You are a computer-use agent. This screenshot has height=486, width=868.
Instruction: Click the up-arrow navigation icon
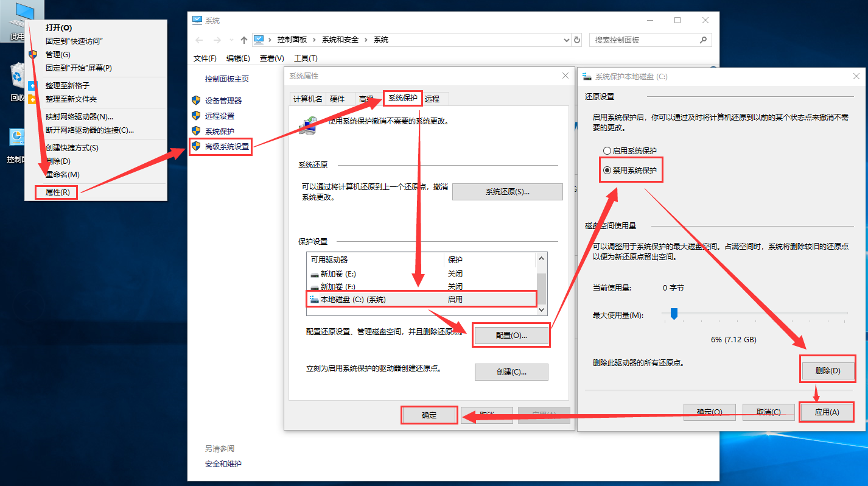point(244,40)
